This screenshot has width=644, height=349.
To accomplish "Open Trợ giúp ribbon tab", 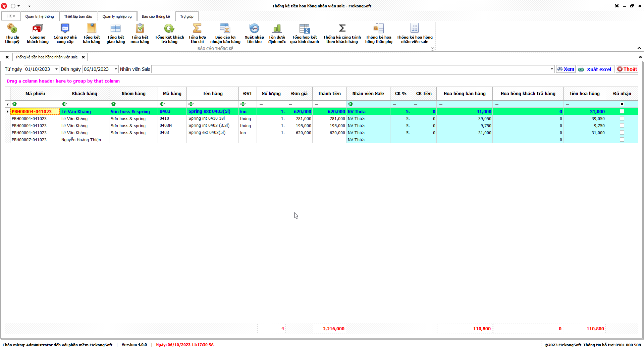I will click(x=187, y=16).
